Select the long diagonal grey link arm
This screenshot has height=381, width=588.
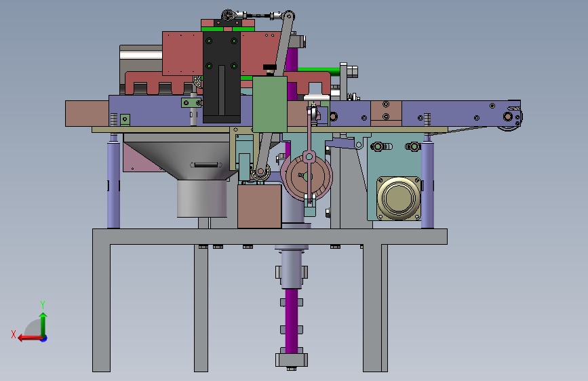284,45
